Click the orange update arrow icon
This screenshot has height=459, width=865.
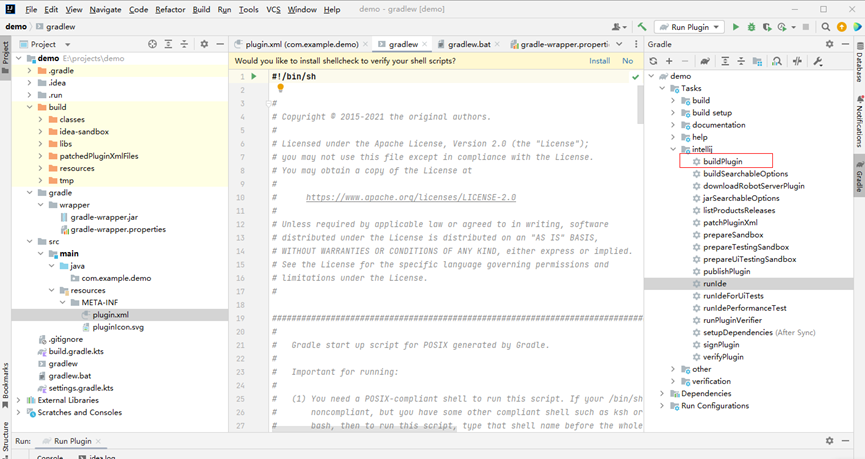pos(842,26)
